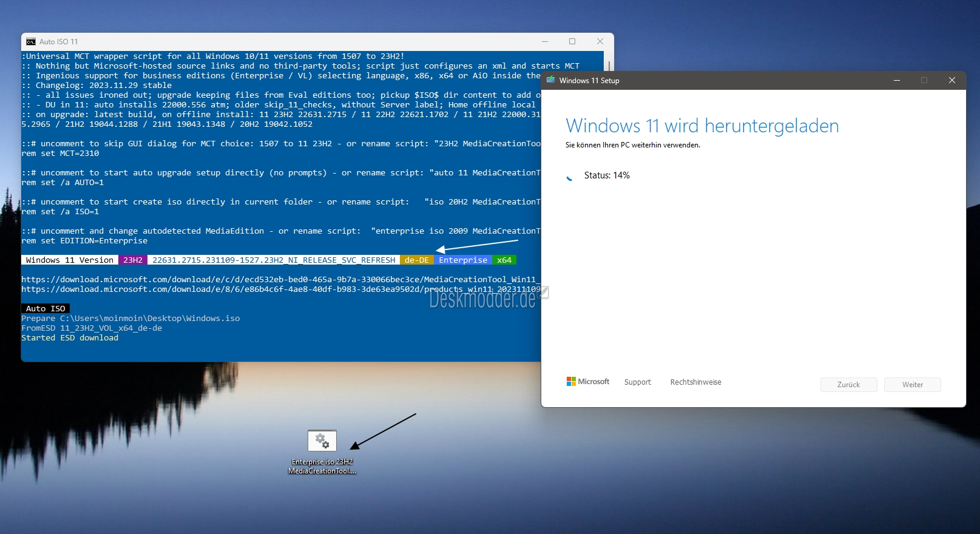This screenshot has height=534, width=980.
Task: Click the Microsoft logo in Setup window
Action: (x=587, y=382)
